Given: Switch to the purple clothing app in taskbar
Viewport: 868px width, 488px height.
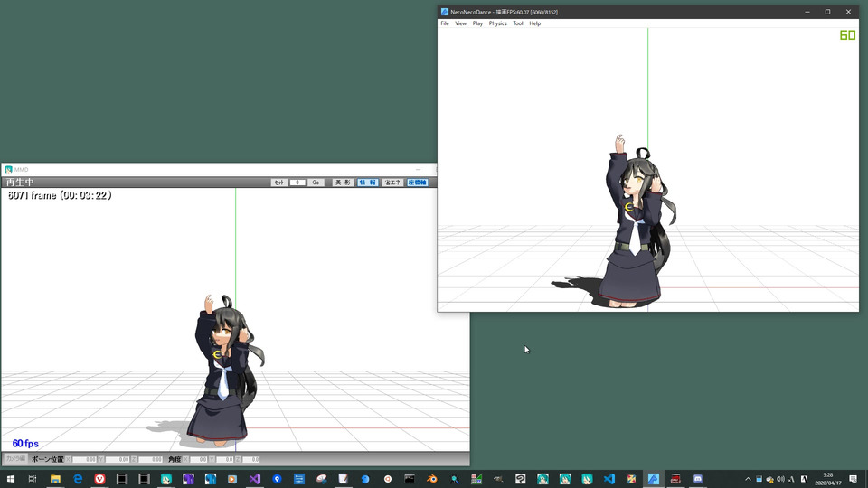Looking at the screenshot, I should 188,479.
